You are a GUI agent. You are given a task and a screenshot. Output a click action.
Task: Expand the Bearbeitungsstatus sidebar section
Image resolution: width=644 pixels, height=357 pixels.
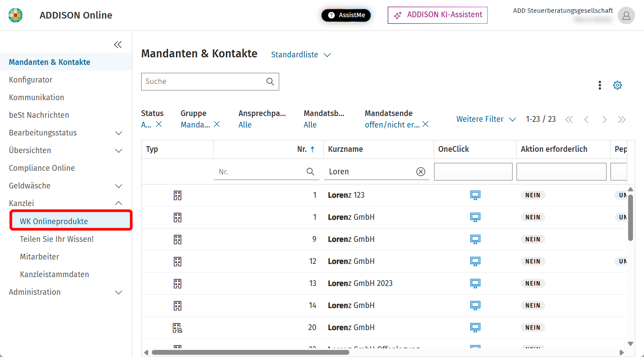click(118, 133)
